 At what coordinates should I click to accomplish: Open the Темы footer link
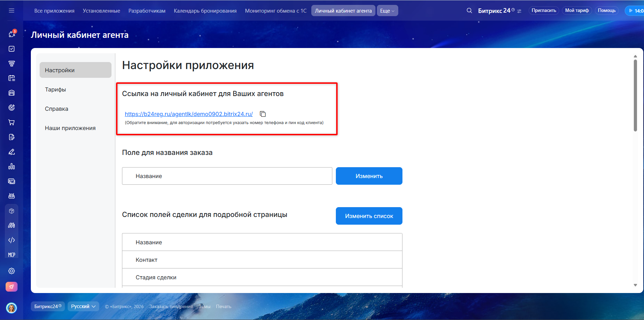click(205, 306)
